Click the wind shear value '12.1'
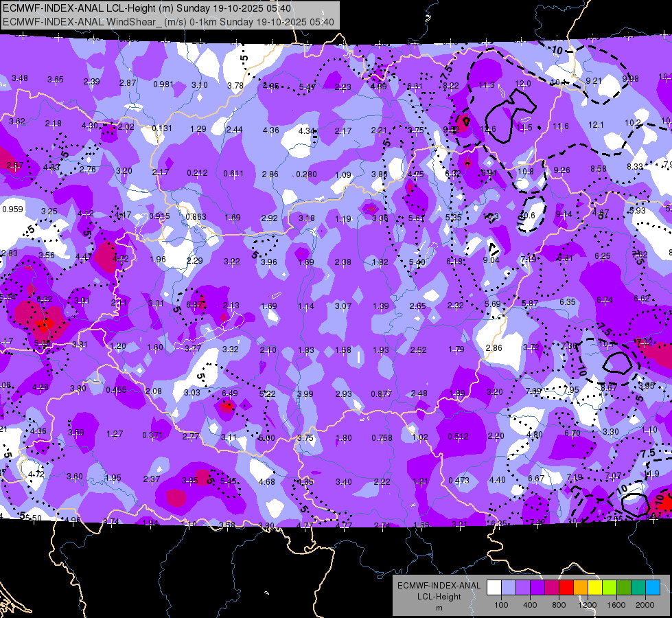The width and height of the screenshot is (672, 618). [x=596, y=125]
